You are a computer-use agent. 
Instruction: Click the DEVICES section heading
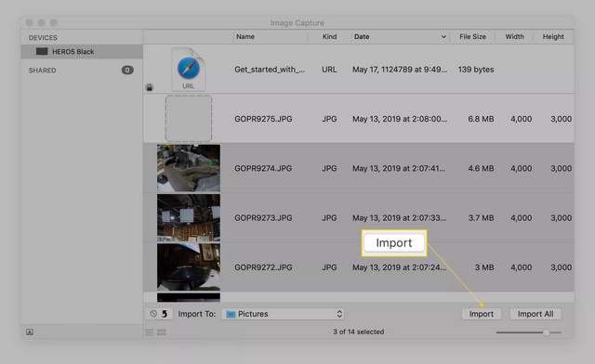[x=43, y=38]
